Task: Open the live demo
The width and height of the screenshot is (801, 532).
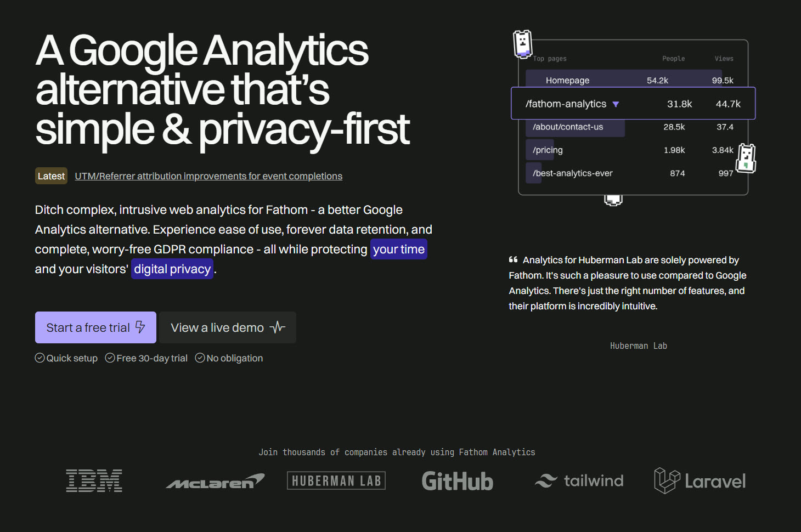Action: (227, 327)
